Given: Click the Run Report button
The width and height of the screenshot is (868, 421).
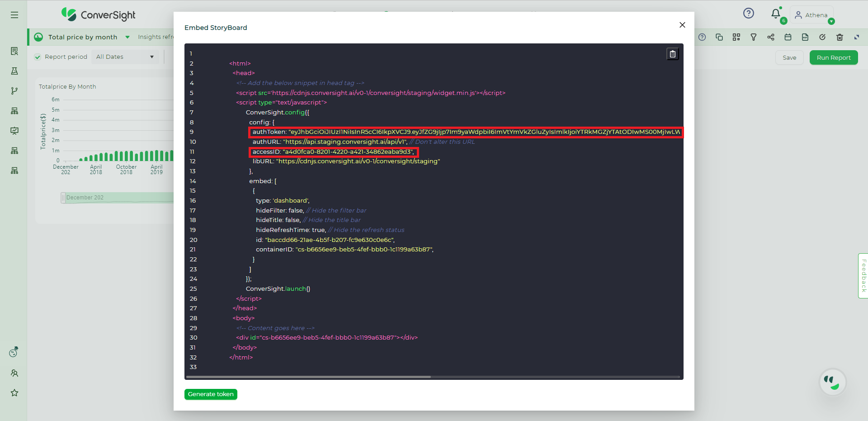Looking at the screenshot, I should (834, 57).
